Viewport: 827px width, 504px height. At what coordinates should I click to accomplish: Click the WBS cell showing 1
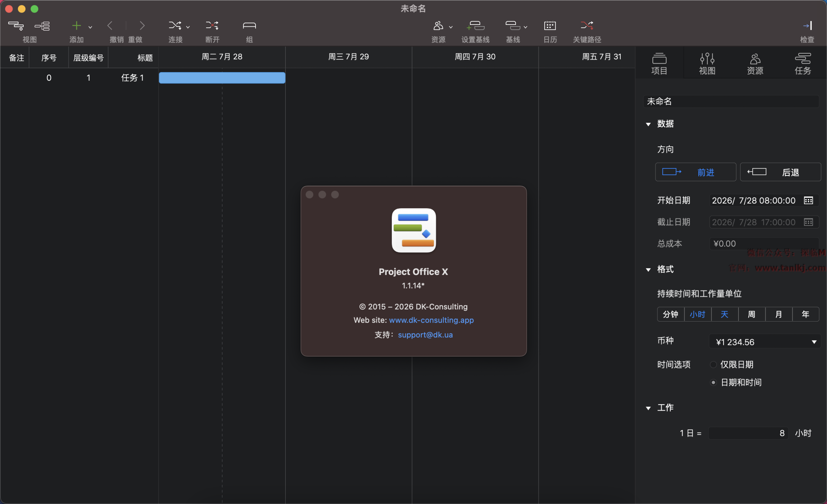[x=89, y=78]
